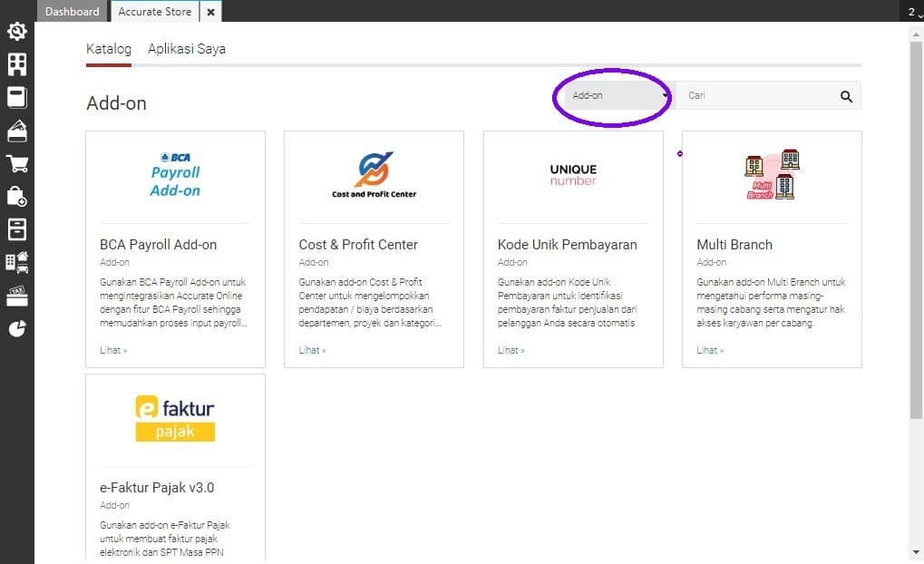Screen dimensions: 924x564
Task: Click the search magnifier in the Cari box
Action: (x=846, y=95)
